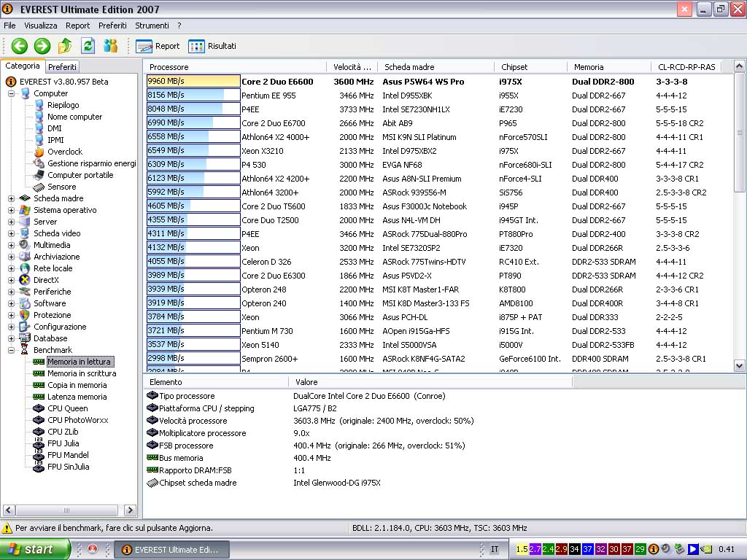747x560 pixels.
Task: Switch to the Preferiti tab in sidebar
Action: 63,67
